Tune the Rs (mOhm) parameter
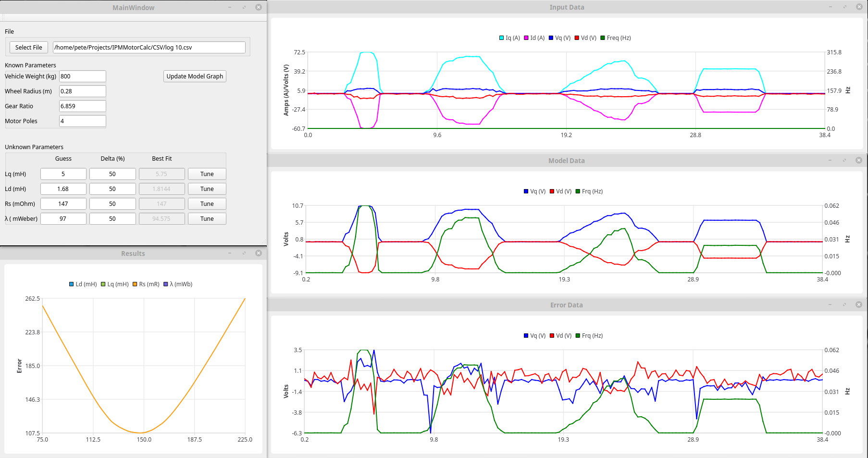This screenshot has height=458, width=868. click(207, 204)
